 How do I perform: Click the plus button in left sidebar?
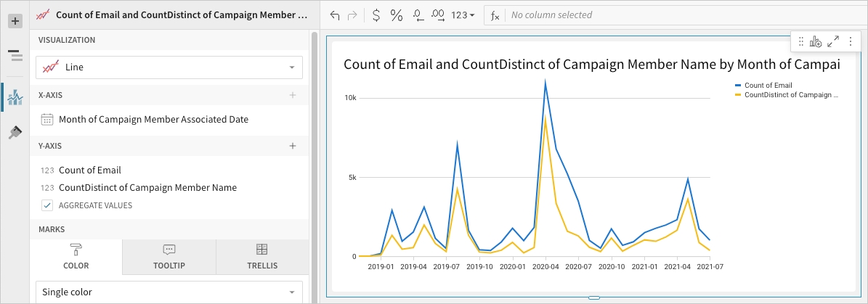pos(15,21)
